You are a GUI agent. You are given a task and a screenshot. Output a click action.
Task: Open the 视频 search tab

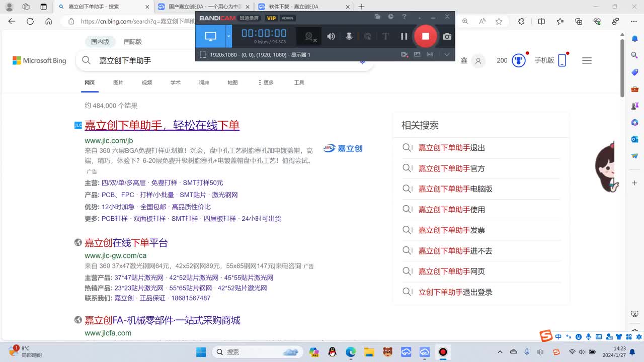point(147,82)
